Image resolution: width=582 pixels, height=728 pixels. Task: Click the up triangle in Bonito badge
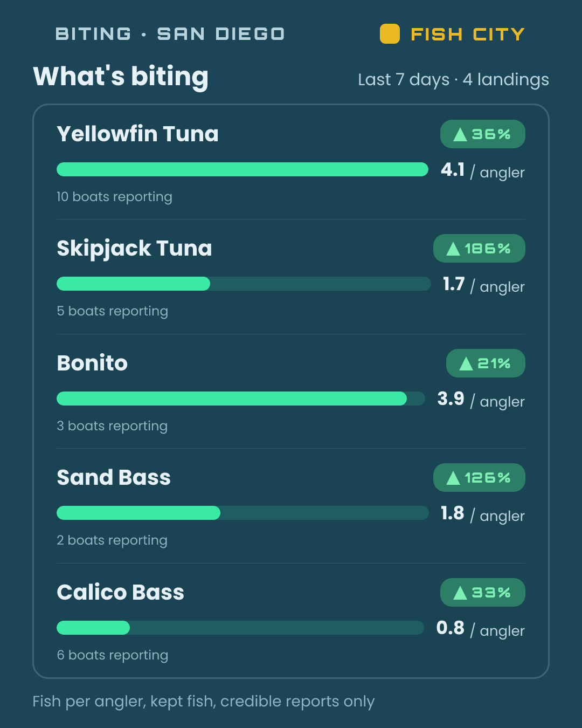(x=466, y=363)
